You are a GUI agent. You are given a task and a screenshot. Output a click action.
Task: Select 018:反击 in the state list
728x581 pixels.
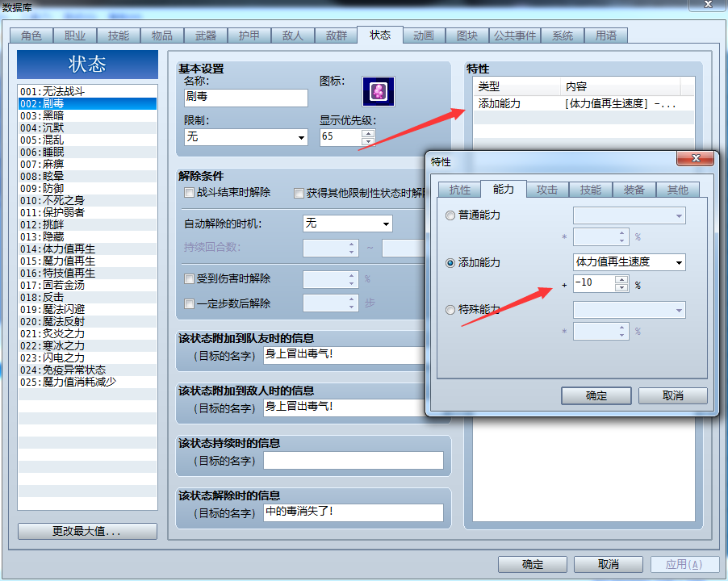87,297
